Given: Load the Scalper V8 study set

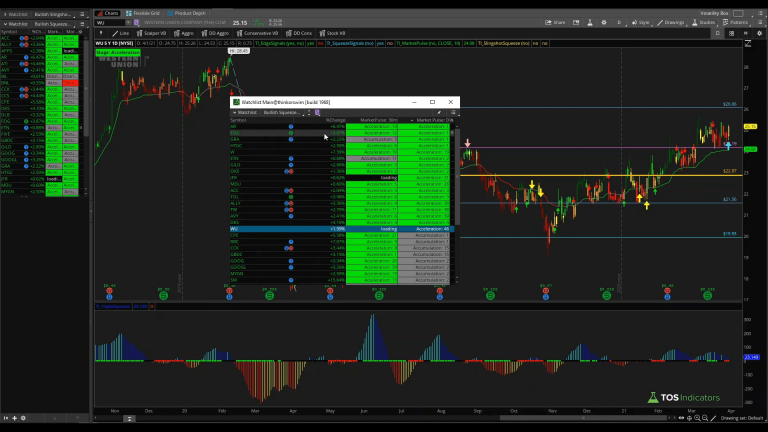Looking at the screenshot, I should coord(151,33).
